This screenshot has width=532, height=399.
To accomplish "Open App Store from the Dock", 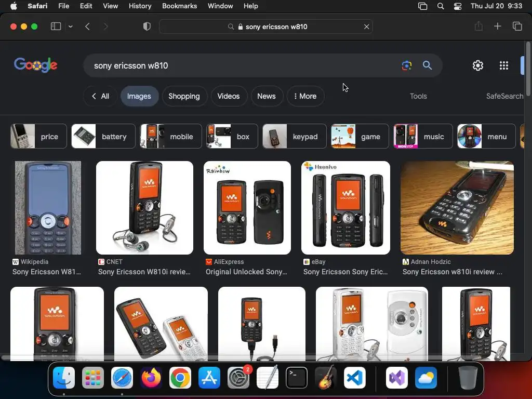I will (x=209, y=378).
